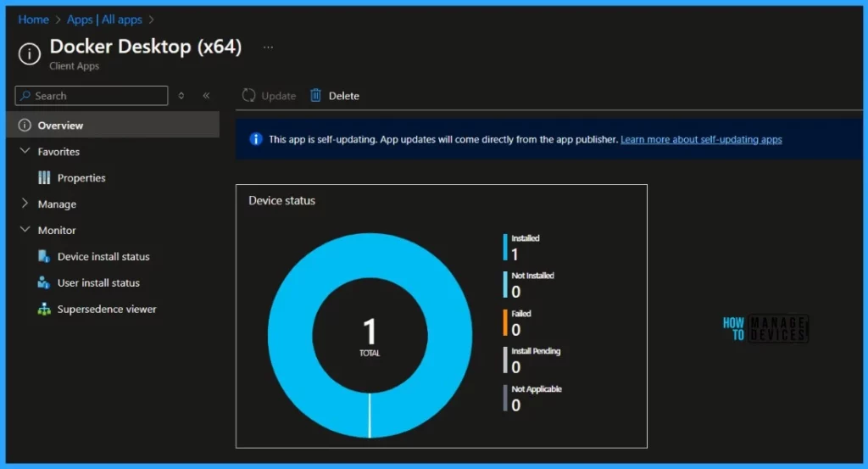The image size is (868, 469).
Task: Click the Client Apps subtitle text
Action: click(x=75, y=66)
